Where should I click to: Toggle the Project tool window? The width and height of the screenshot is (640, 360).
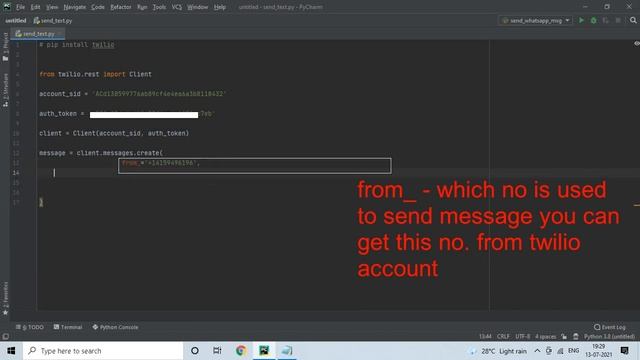(5, 47)
